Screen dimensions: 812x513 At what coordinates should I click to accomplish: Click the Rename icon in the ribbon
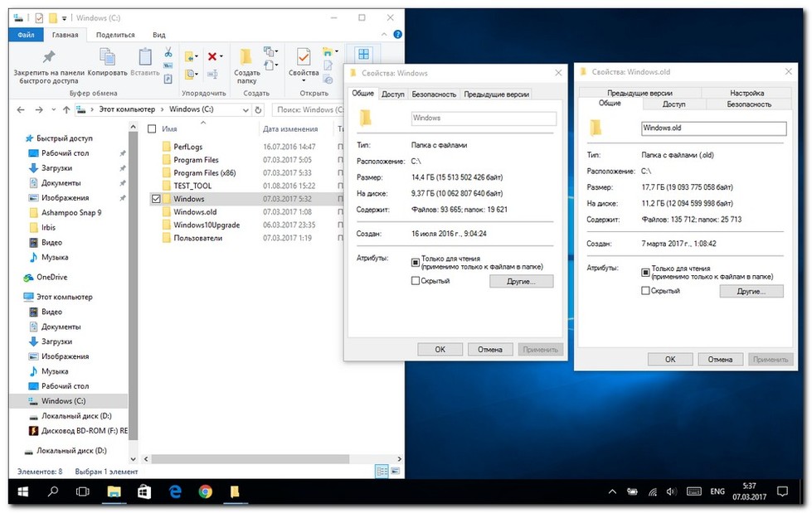[x=212, y=75]
